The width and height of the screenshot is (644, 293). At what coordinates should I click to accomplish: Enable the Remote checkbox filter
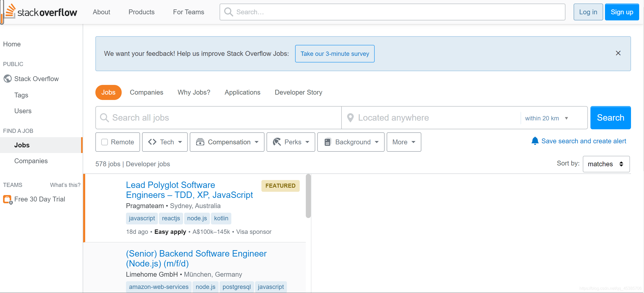[x=105, y=142]
